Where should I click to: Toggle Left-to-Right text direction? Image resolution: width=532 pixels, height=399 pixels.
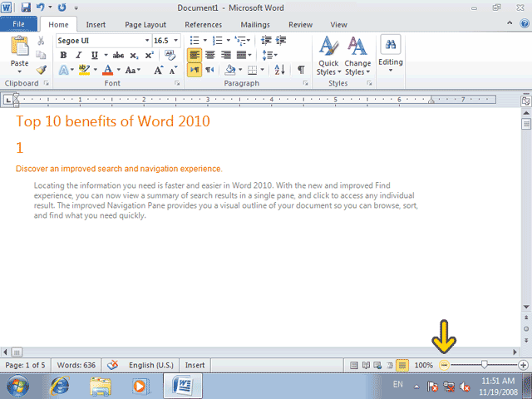[x=195, y=70]
